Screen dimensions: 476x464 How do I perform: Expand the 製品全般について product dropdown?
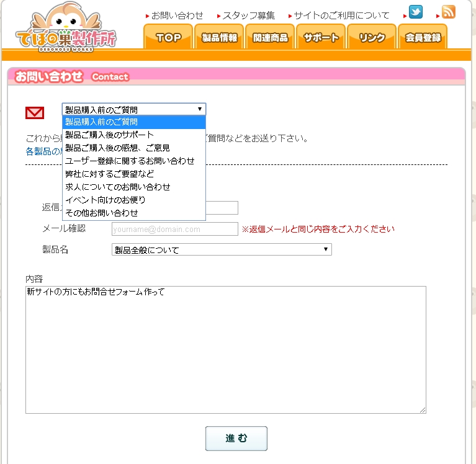(222, 249)
